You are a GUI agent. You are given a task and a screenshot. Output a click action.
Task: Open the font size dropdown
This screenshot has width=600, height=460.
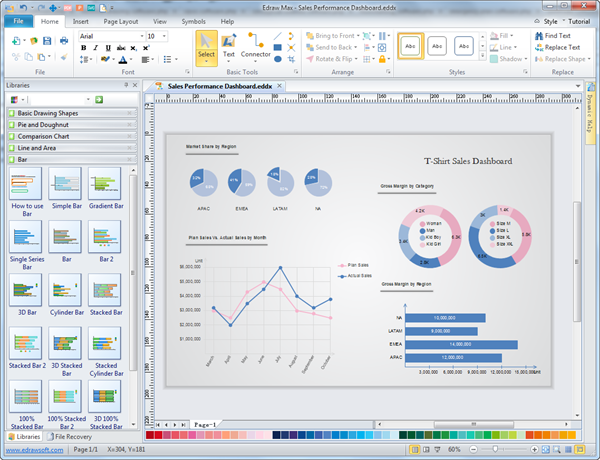(164, 36)
